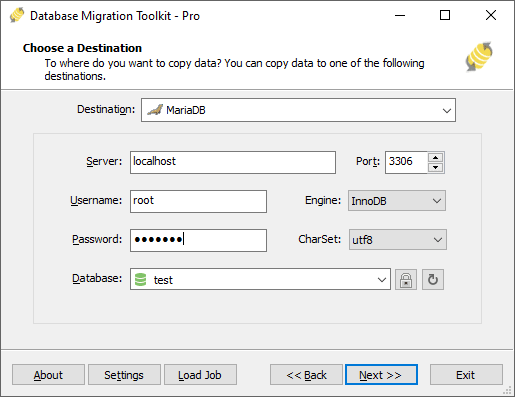Increase the port number with up arrow

[x=435, y=157]
